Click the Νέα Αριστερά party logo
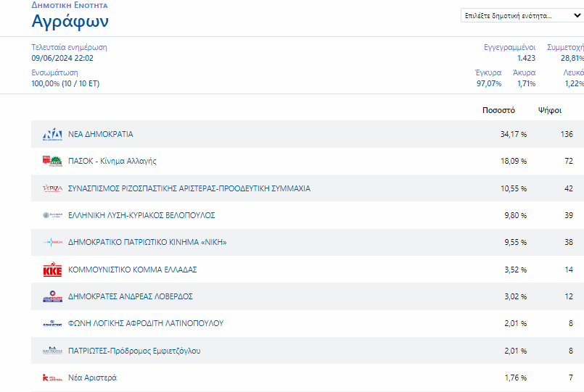 tap(52, 378)
